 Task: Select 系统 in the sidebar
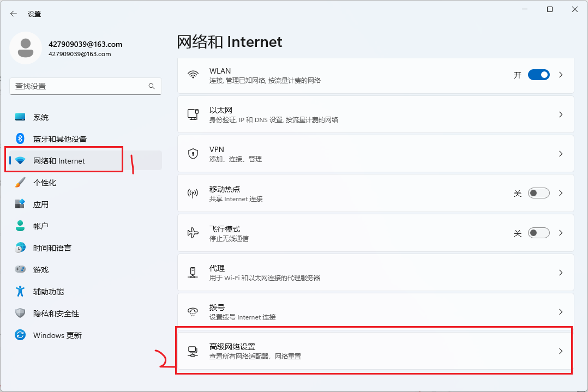41,117
